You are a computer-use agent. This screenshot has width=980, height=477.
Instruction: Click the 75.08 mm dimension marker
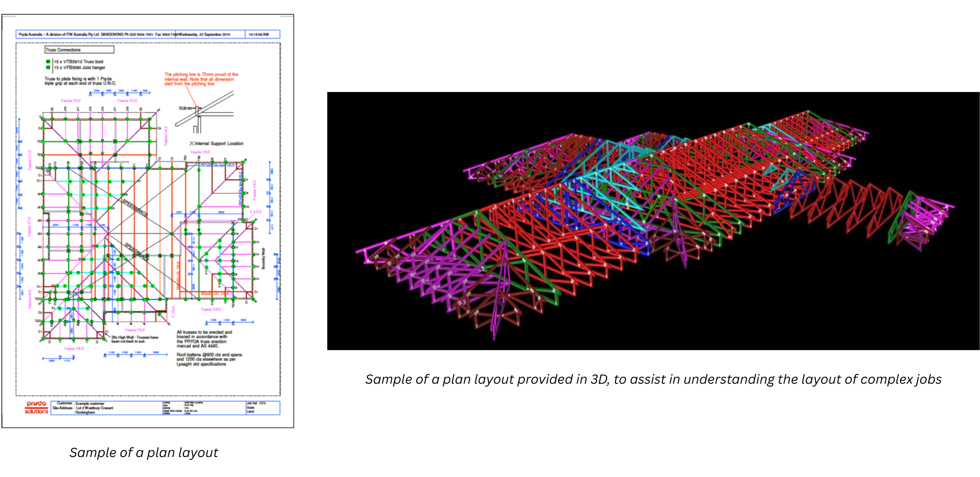click(185, 108)
